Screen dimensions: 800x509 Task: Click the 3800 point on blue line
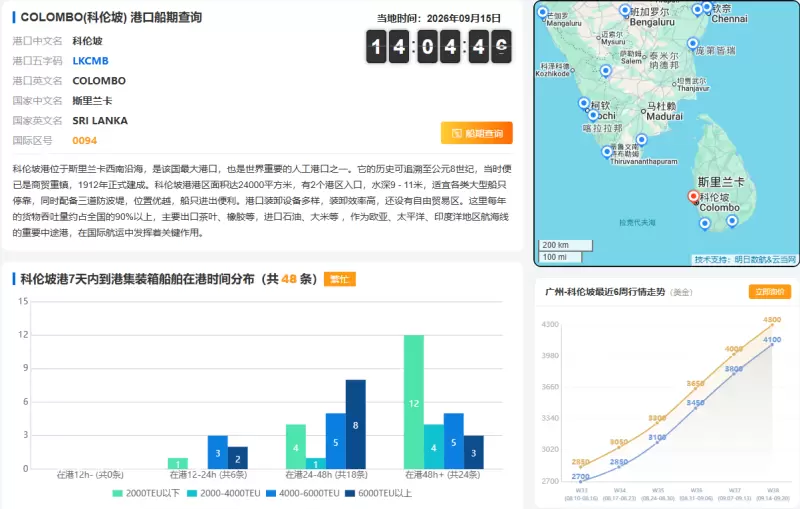734,374
